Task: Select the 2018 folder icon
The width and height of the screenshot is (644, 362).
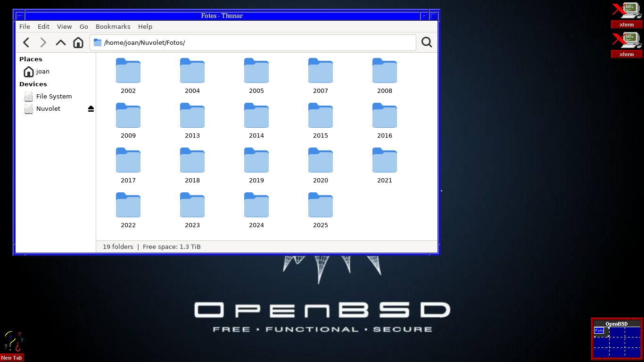Action: (192, 160)
